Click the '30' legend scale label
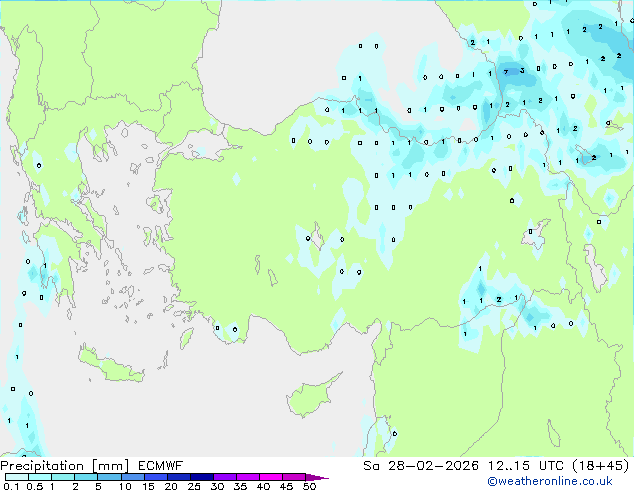The image size is (634, 490). [x=217, y=486]
